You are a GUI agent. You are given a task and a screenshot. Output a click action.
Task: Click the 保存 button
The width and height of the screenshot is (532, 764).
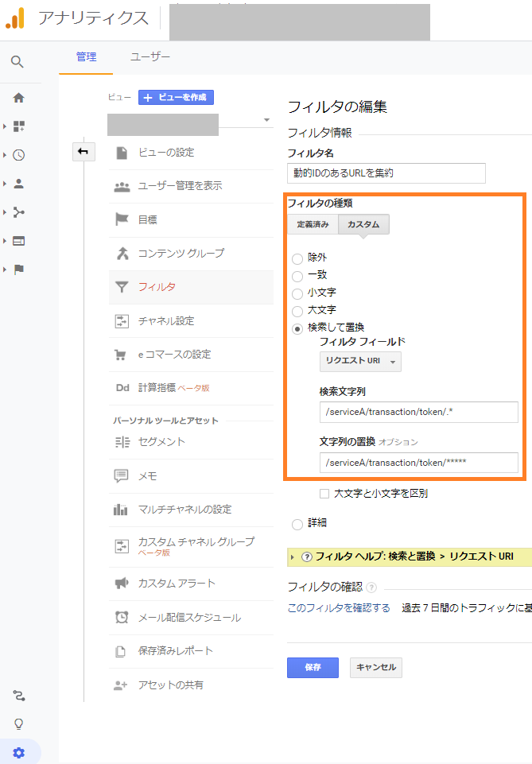coord(313,668)
